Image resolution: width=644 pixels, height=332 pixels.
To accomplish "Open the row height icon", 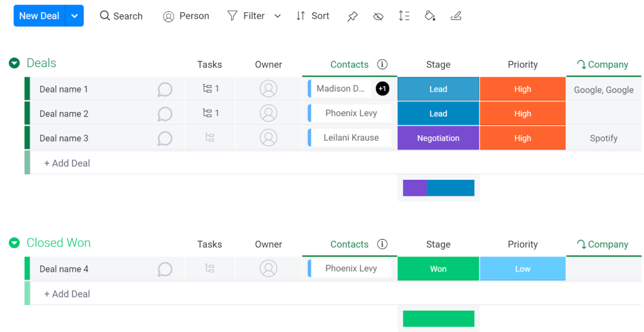I will (404, 16).
